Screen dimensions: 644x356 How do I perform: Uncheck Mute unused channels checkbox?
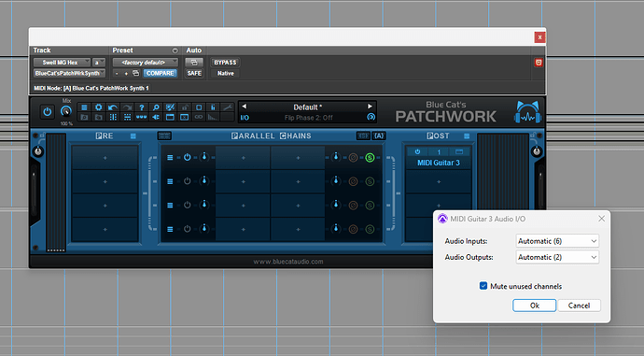pyautogui.click(x=483, y=286)
